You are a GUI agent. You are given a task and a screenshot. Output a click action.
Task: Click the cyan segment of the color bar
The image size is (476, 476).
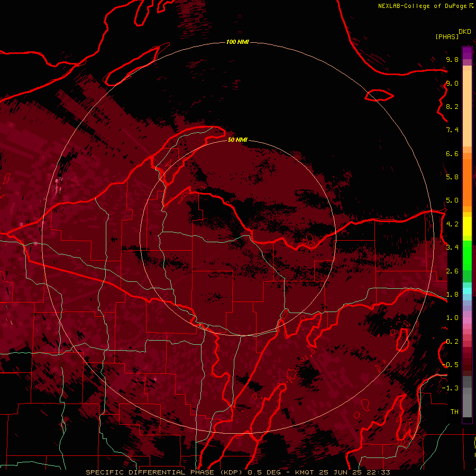click(467, 291)
